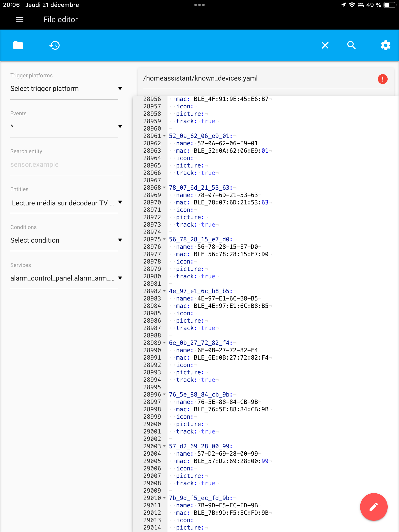Close the current file with X icon

point(325,45)
